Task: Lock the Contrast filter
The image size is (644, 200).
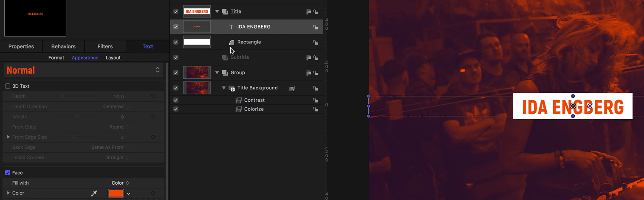Action: 316,100
